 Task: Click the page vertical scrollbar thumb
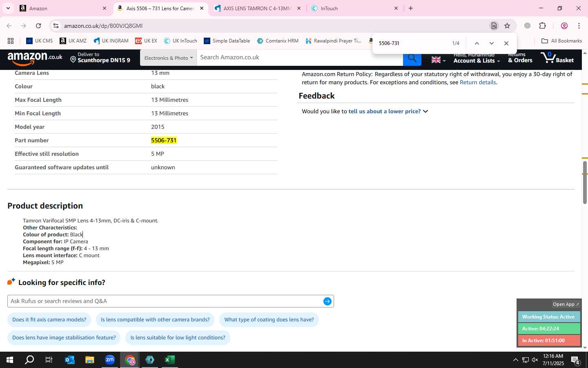(585, 182)
